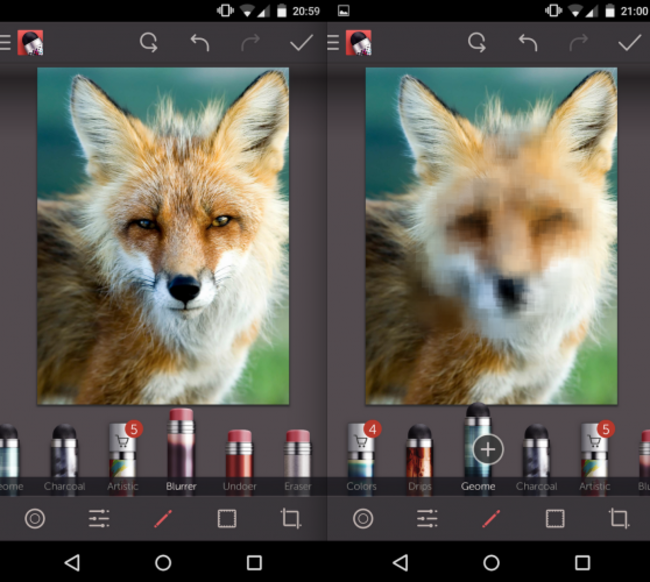The height and width of the screenshot is (582, 650).
Task: Tap pixelated fox canvas in right screen
Action: pyautogui.click(x=491, y=236)
